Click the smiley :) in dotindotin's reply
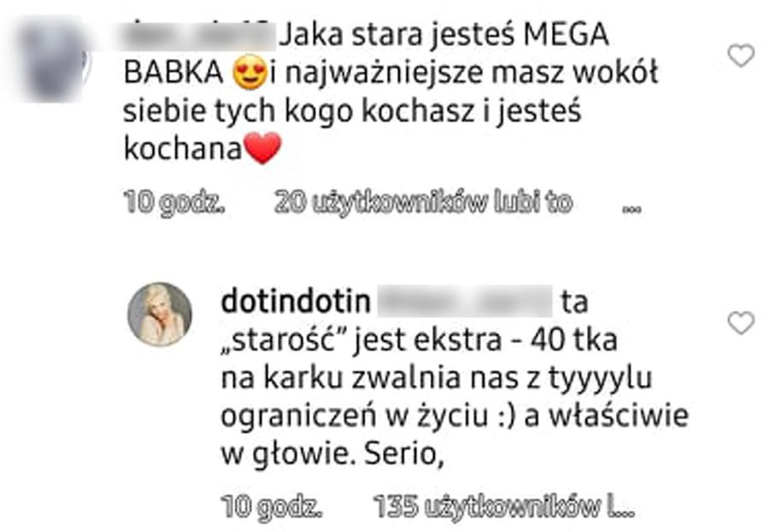The height and width of the screenshot is (532, 769). 506,416
